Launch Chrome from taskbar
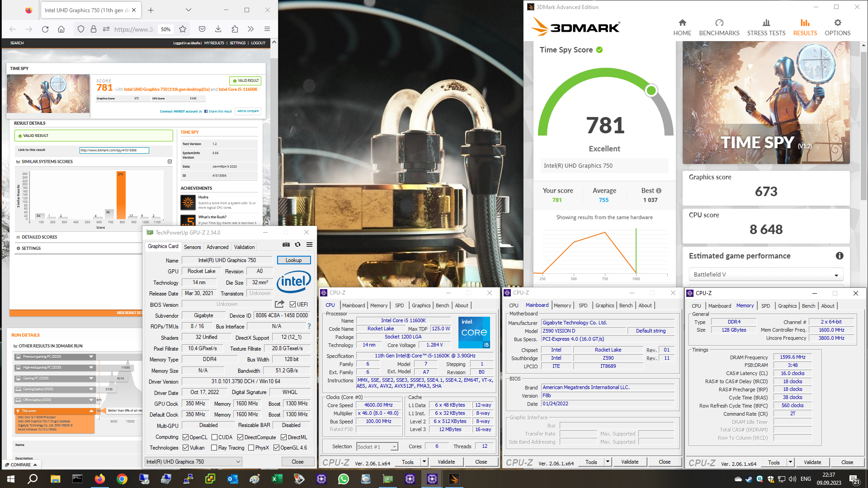This screenshot has width=868, height=488. click(122, 479)
